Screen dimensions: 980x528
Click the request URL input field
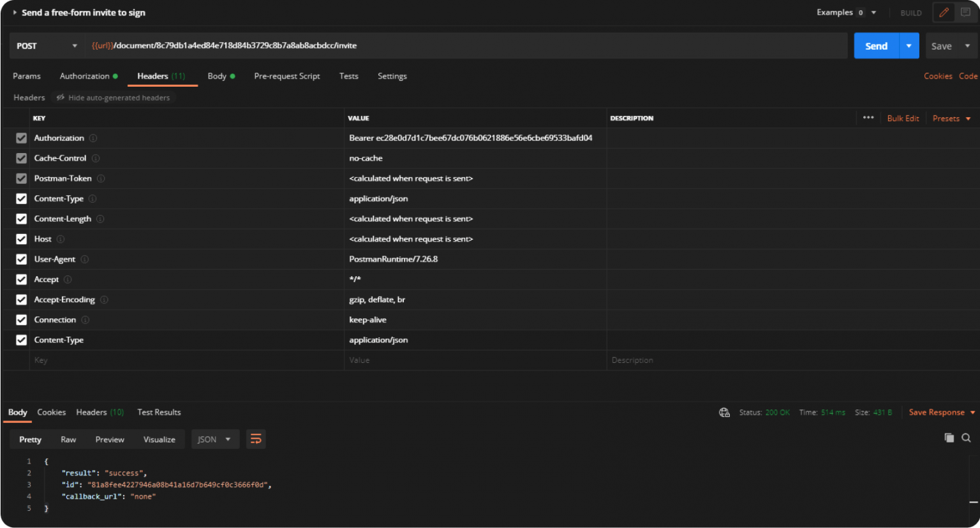point(466,46)
